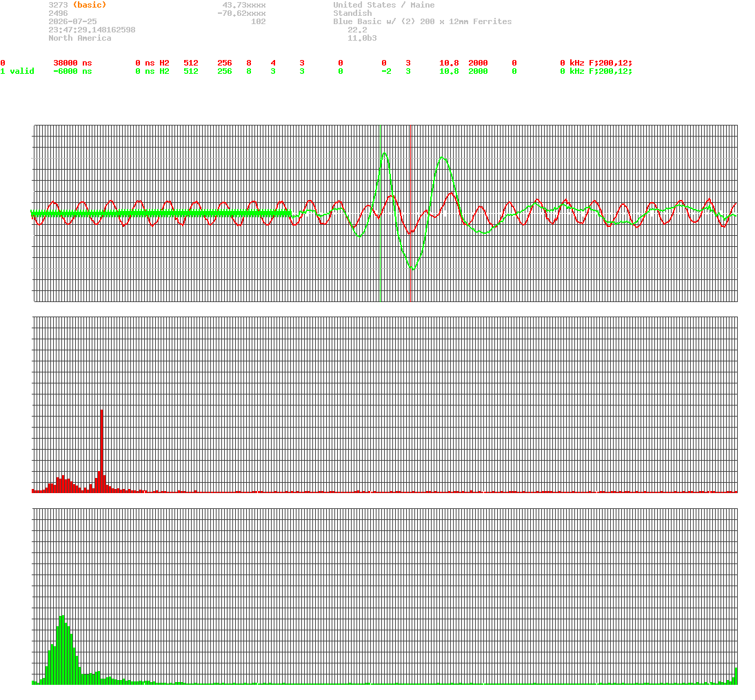This screenshot has height=700, width=755.
Task: Click the tall red spectrum peak bar
Action: (x=101, y=450)
